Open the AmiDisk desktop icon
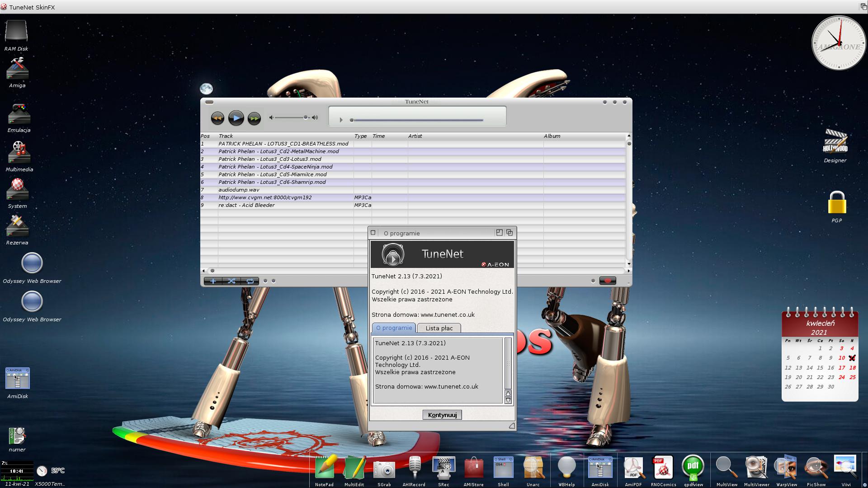The height and width of the screenshot is (488, 868). (x=18, y=383)
